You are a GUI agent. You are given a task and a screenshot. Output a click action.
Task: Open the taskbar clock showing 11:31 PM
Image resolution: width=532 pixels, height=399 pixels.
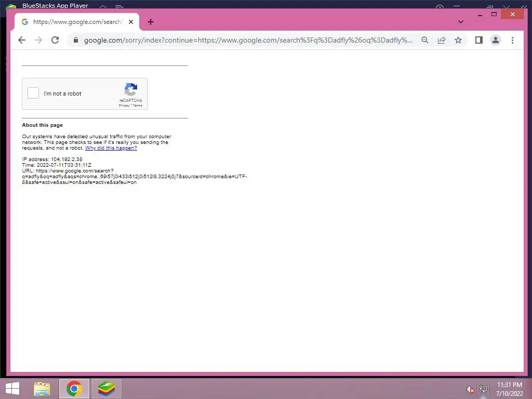pyautogui.click(x=509, y=389)
